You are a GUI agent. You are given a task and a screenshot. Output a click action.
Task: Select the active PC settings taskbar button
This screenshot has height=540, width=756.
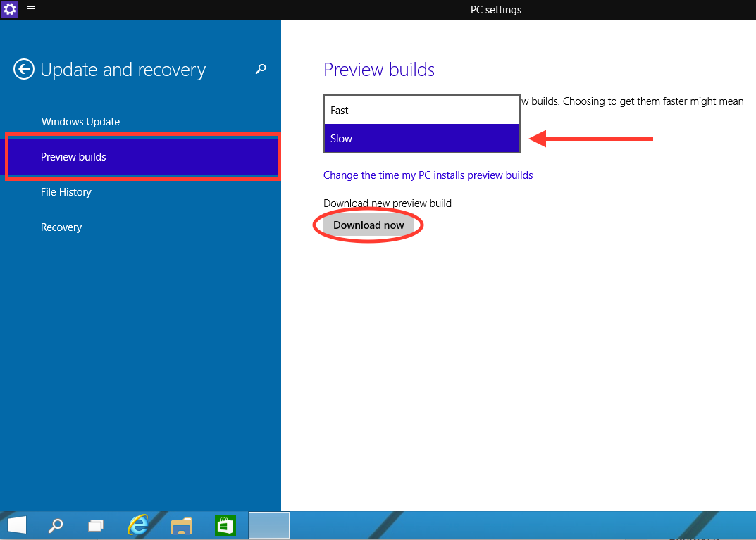[269, 525]
